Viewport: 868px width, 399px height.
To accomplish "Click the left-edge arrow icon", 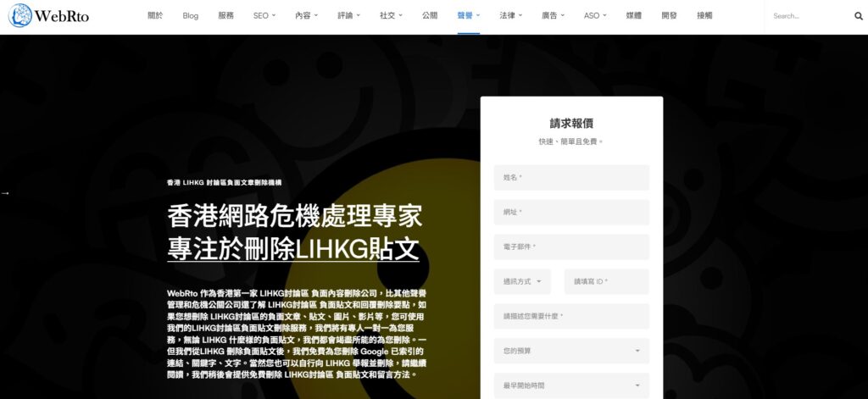I will pos(5,193).
